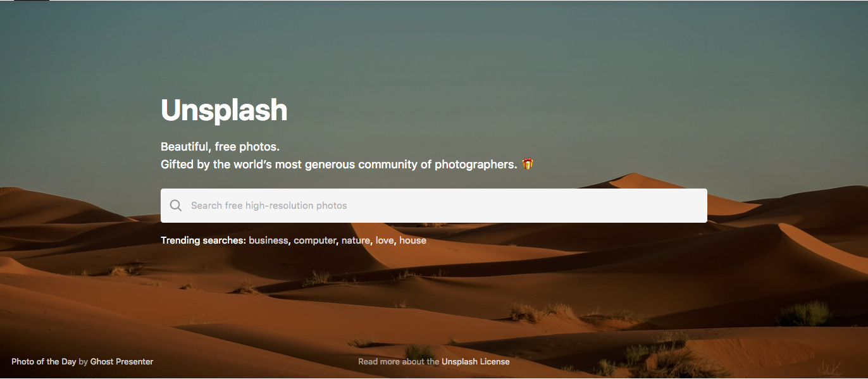Image resolution: width=868 pixels, height=379 pixels.
Task: Click the 'Trending searches:' label
Action: [x=203, y=240]
